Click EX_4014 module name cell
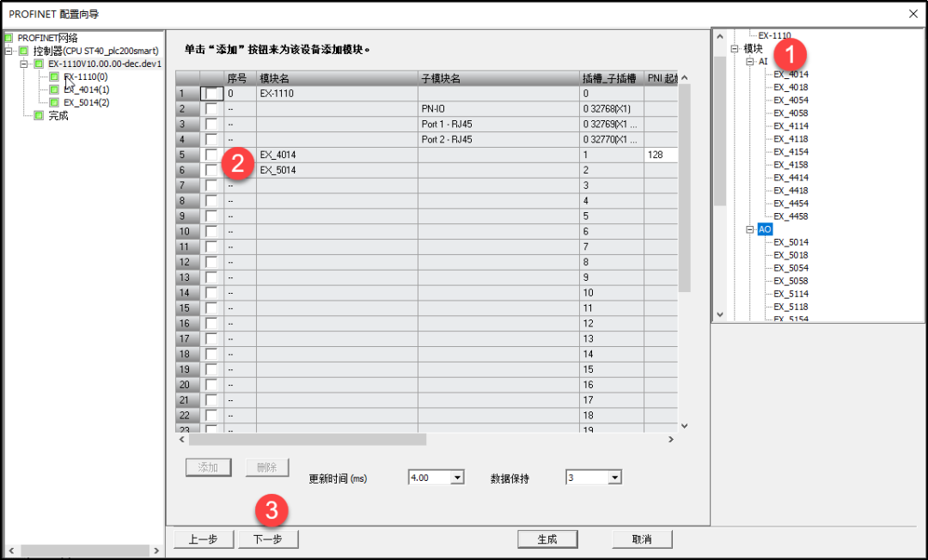 [338, 155]
